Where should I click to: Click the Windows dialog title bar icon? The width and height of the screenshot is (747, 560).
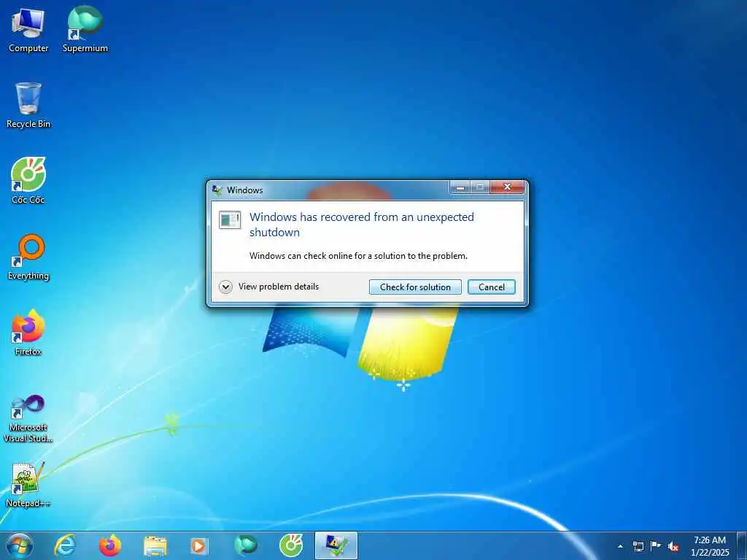click(x=217, y=190)
